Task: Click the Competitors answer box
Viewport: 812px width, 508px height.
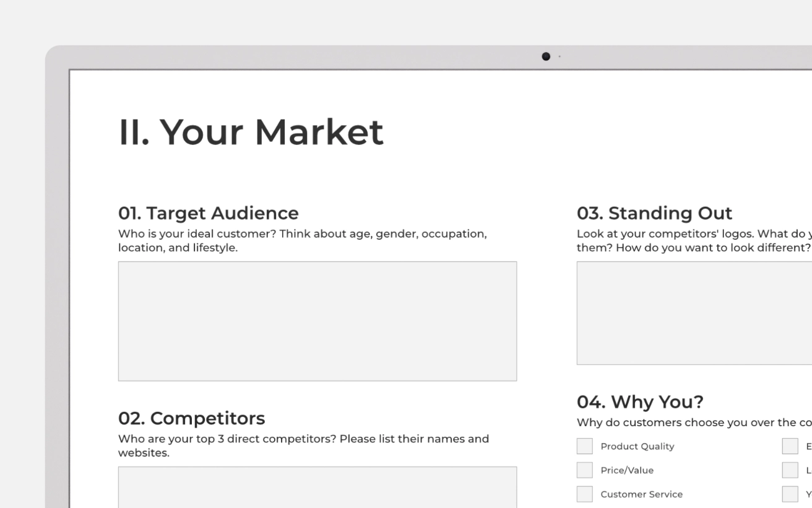Action: point(317,487)
